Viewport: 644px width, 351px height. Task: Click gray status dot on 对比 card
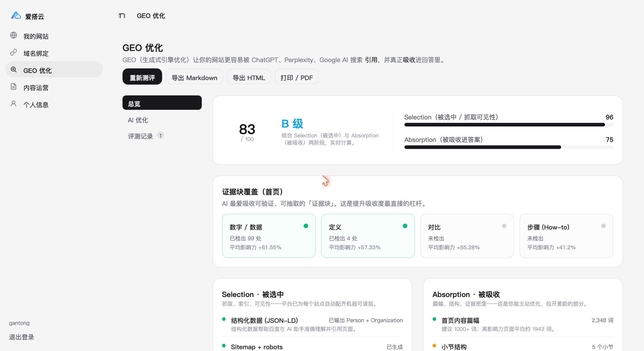504,226
